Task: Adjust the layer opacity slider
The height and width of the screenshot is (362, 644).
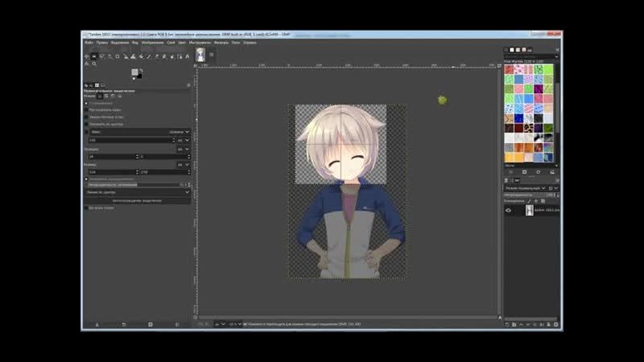Action: pyautogui.click(x=528, y=195)
